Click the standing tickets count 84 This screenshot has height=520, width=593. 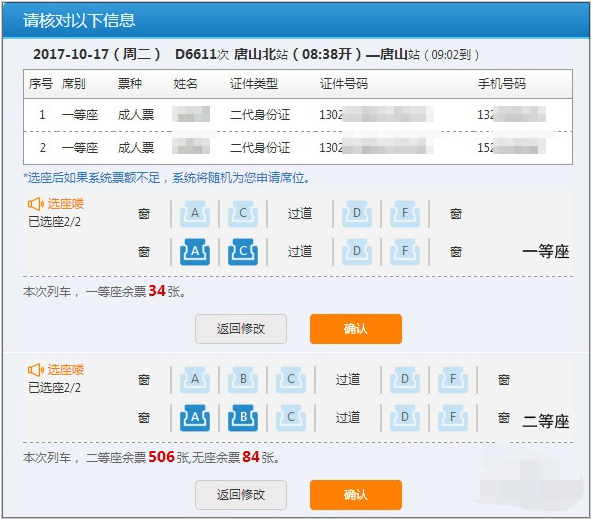251,457
